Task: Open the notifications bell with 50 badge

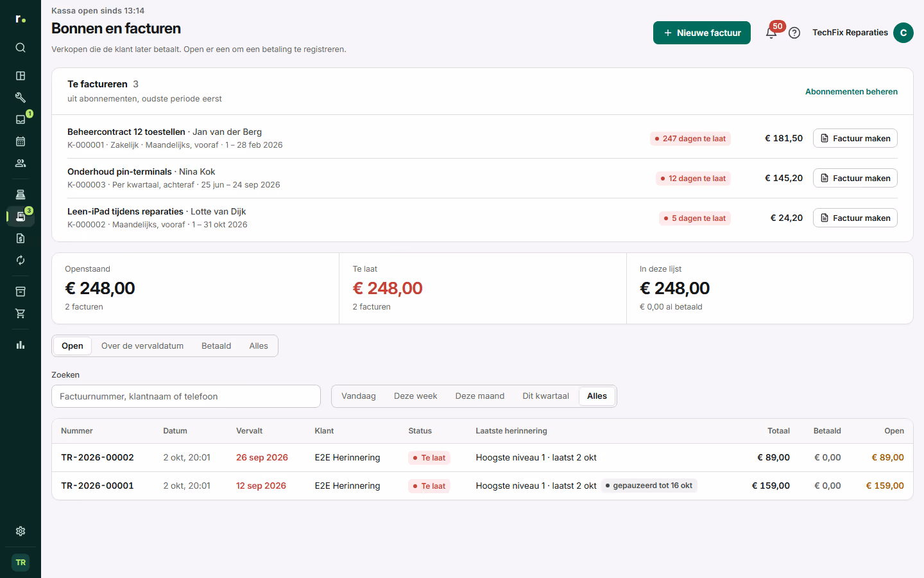Action: coord(771,33)
